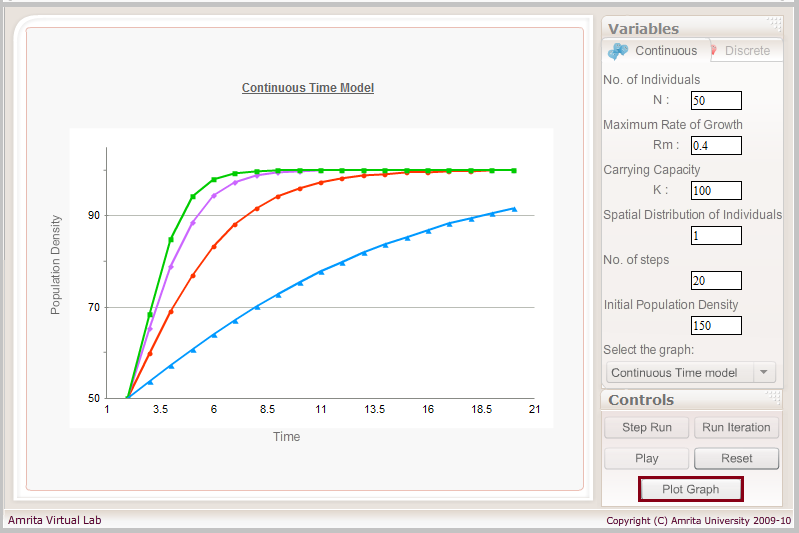This screenshot has width=799, height=533.
Task: Click the Spatial Distribution input field
Action: [x=716, y=235]
